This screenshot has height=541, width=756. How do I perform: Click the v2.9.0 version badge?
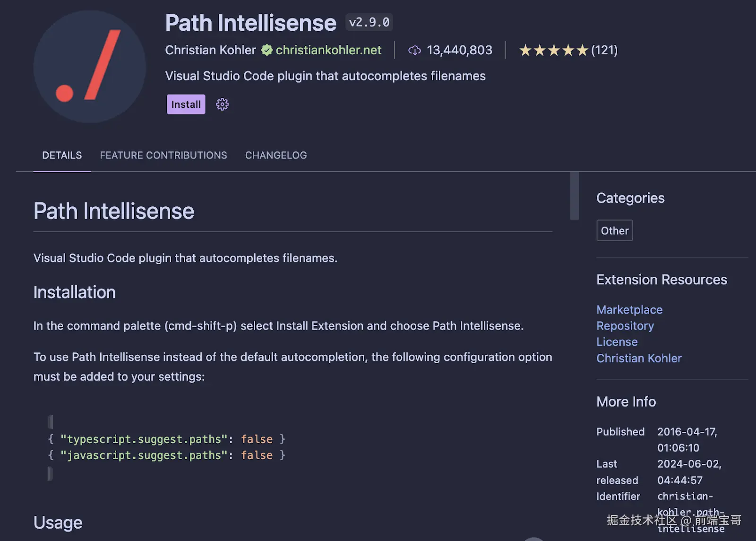click(369, 22)
